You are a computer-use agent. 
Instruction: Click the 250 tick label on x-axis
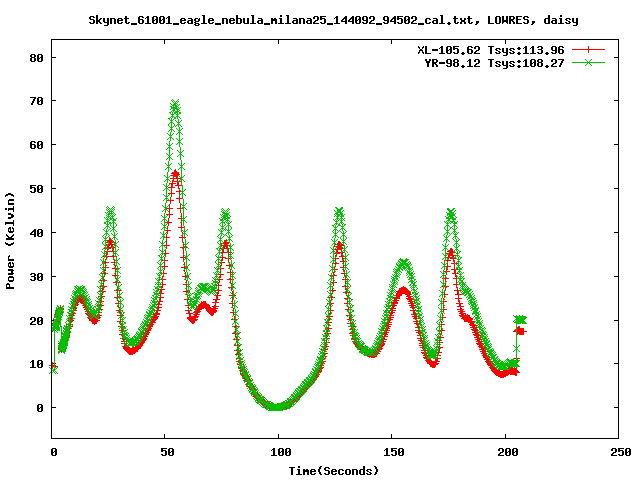click(619, 453)
